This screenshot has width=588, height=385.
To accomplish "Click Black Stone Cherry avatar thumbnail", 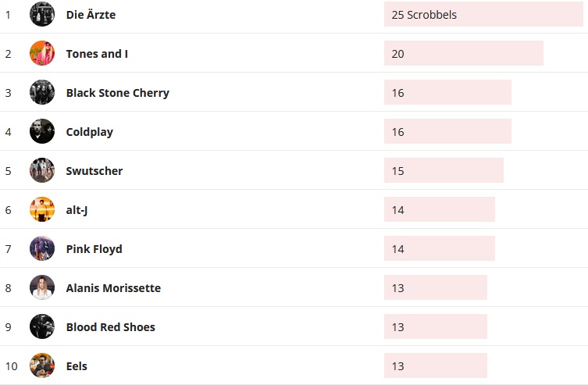I will [x=42, y=92].
